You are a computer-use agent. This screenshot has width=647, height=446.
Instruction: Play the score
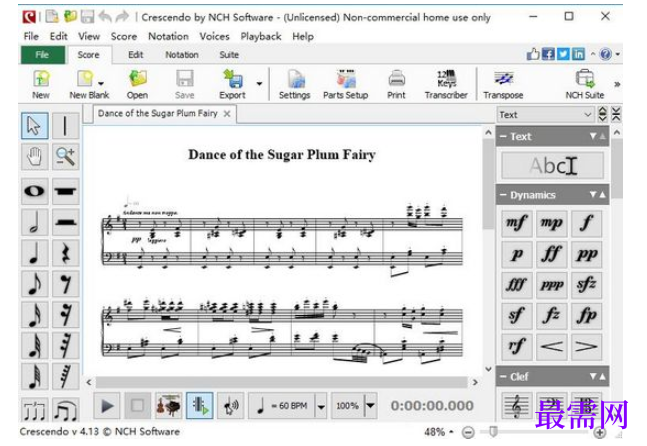coord(107,406)
